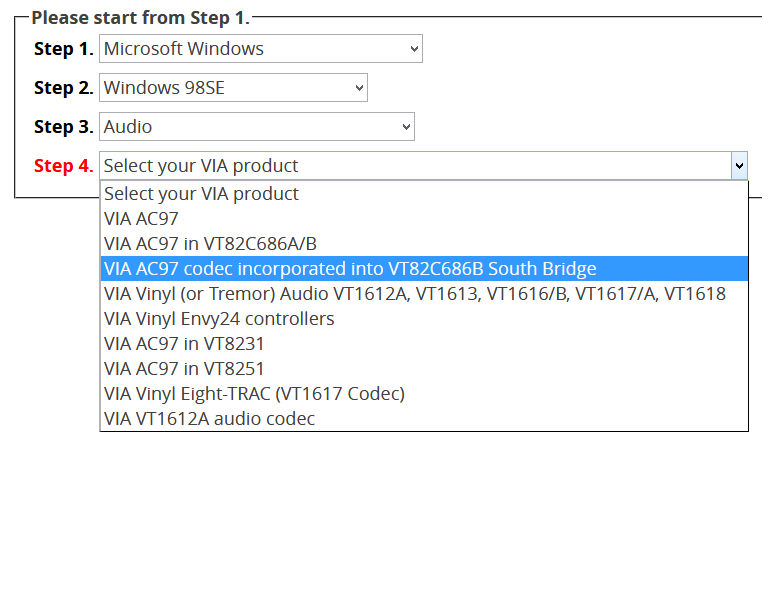Choose the plain VIA AC97 option
Viewport: 768px width, 614px height.
pos(141,219)
